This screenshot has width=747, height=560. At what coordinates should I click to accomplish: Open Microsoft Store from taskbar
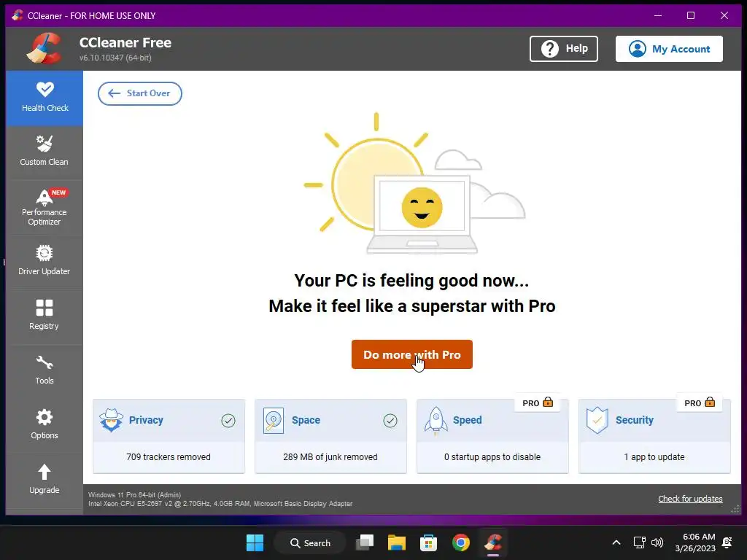428,542
